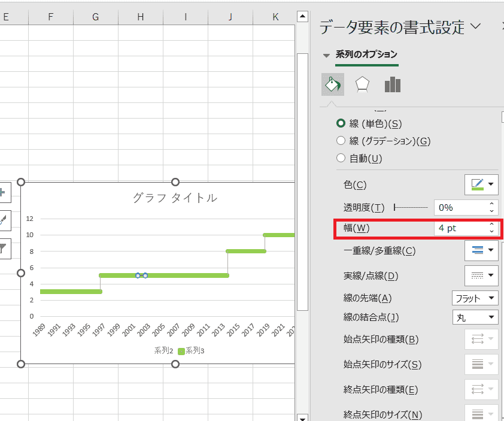Click the chart styles brush button
Image resolution: width=504 pixels, height=421 pixels.
point(2,220)
